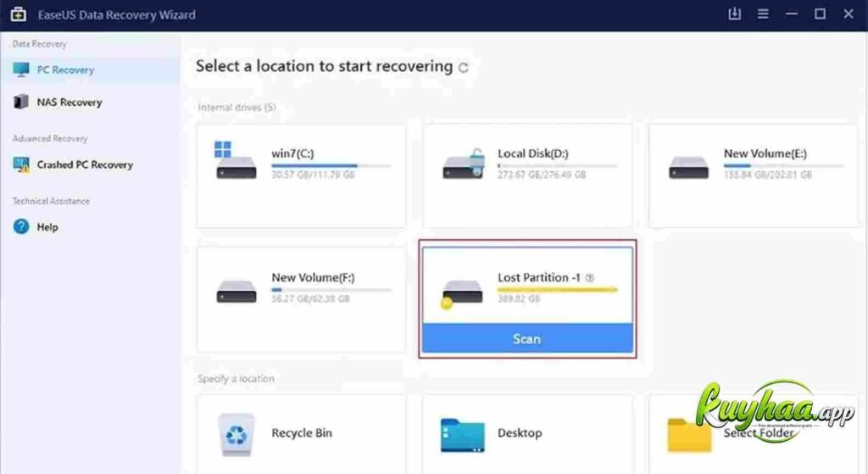Click the New Volume(E:) label
This screenshot has height=474, width=868.
pos(765,153)
